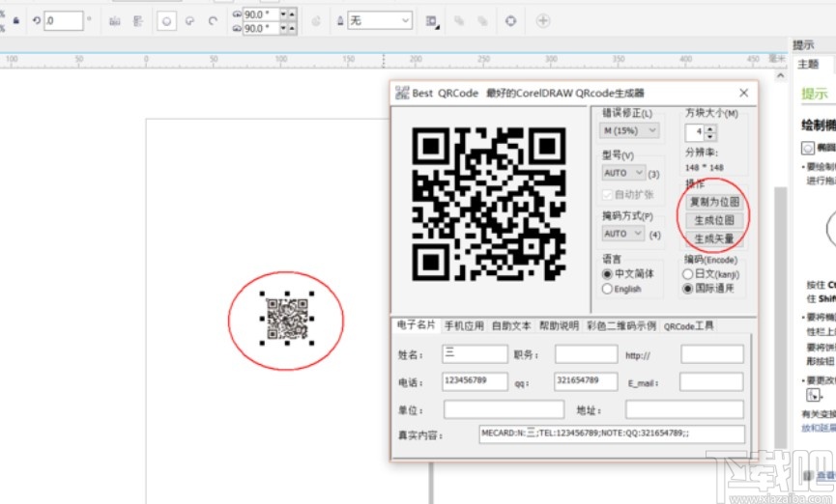Click the 复制为位图 button
Image resolution: width=836 pixels, height=504 pixels.
715,202
